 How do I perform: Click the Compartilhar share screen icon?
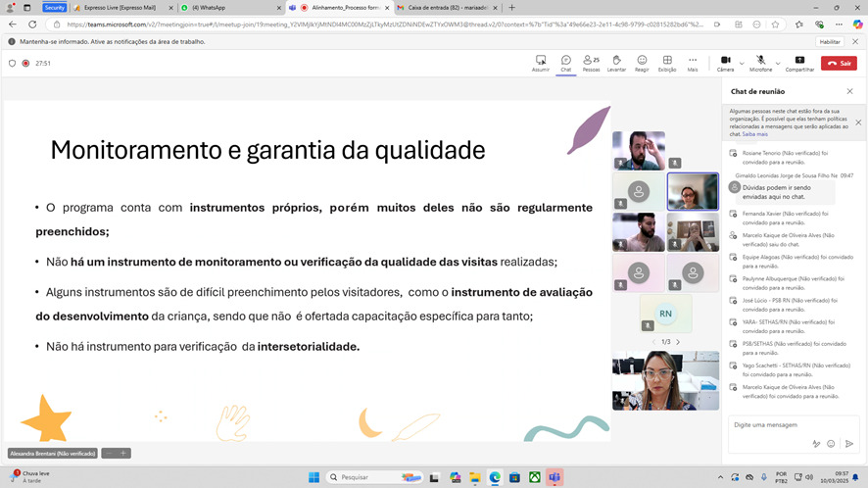pyautogui.click(x=799, y=61)
